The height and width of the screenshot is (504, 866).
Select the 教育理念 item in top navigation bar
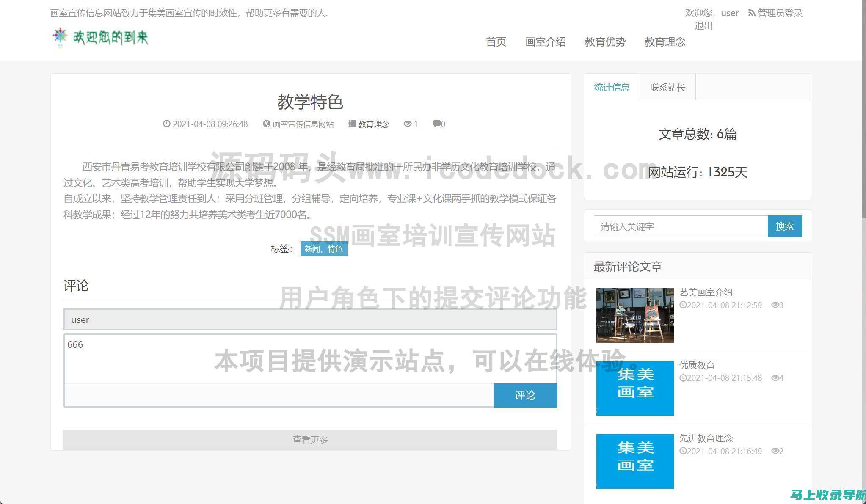point(665,41)
